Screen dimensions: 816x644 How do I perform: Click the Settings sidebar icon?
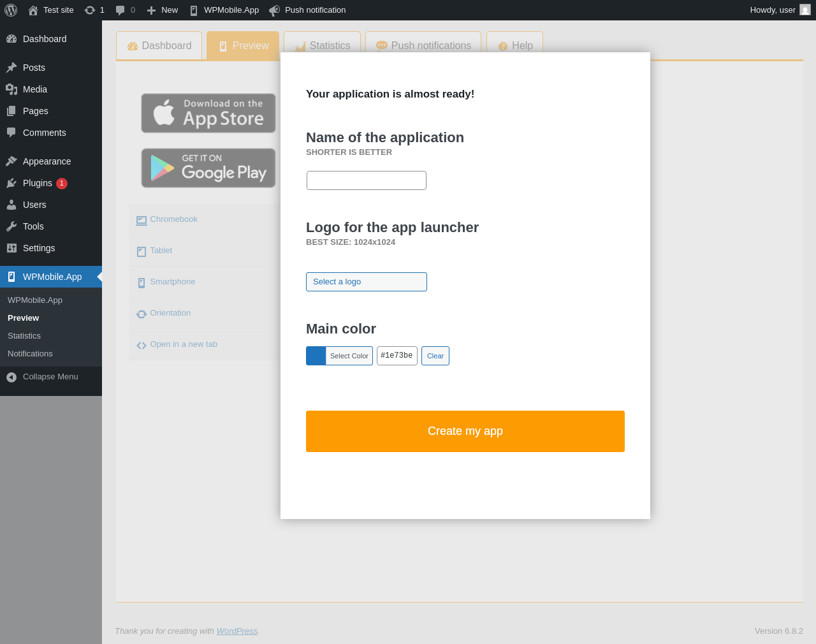click(11, 248)
